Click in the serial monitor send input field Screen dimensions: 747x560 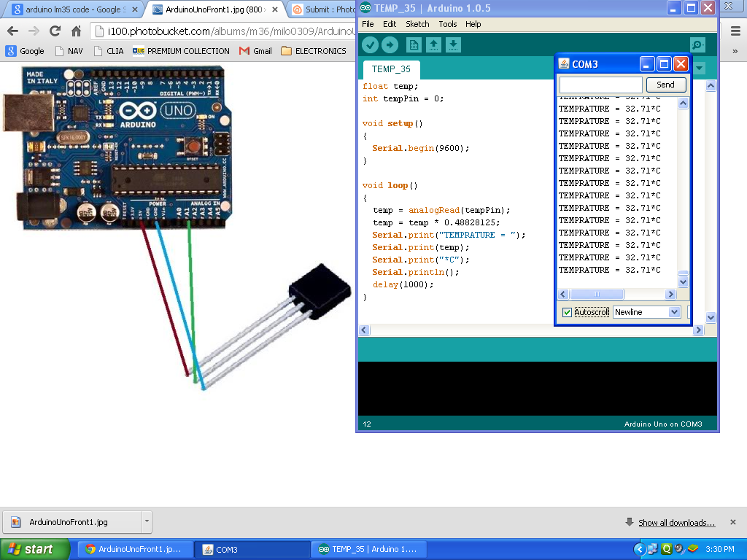600,85
